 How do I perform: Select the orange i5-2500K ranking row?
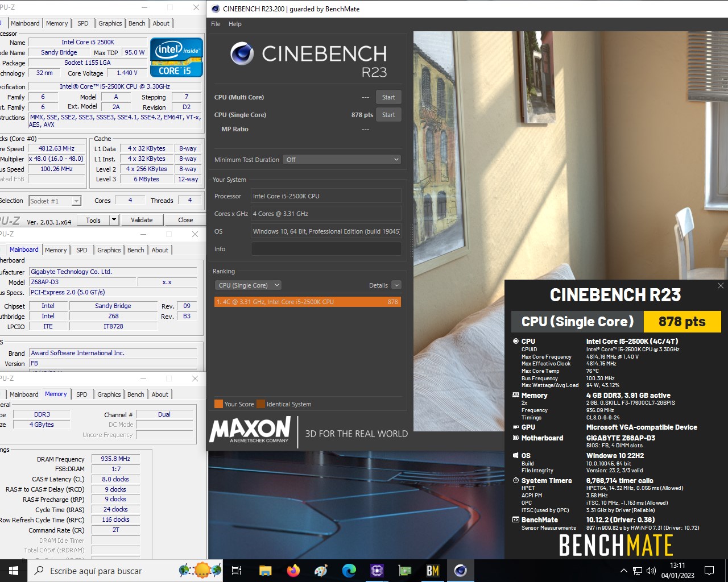click(307, 302)
